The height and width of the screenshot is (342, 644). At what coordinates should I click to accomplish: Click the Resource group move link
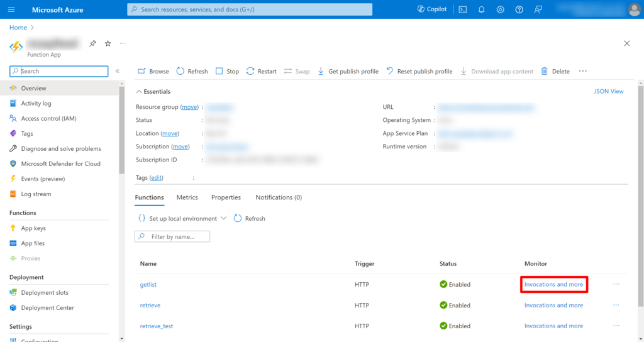coord(189,107)
